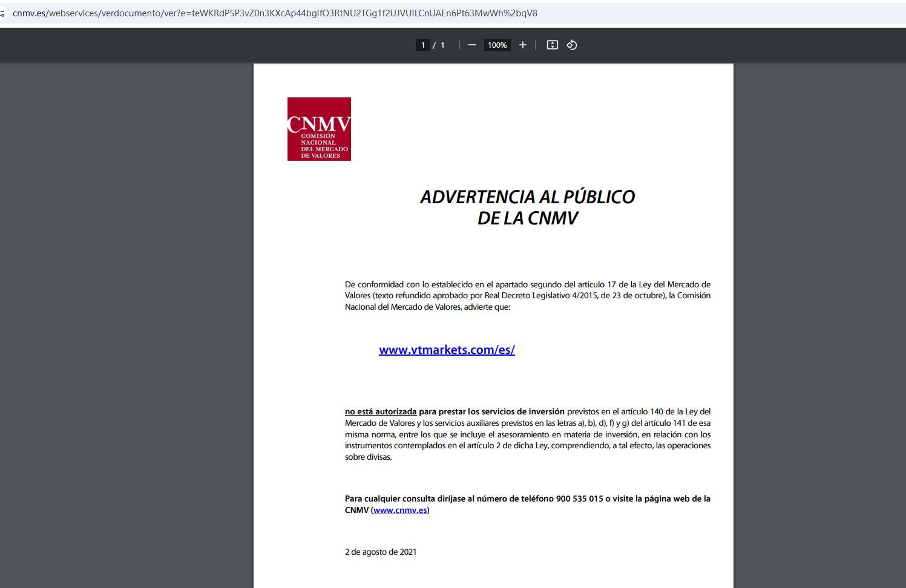The width and height of the screenshot is (906, 588).
Task: Focus the current page number field
Action: (x=423, y=45)
